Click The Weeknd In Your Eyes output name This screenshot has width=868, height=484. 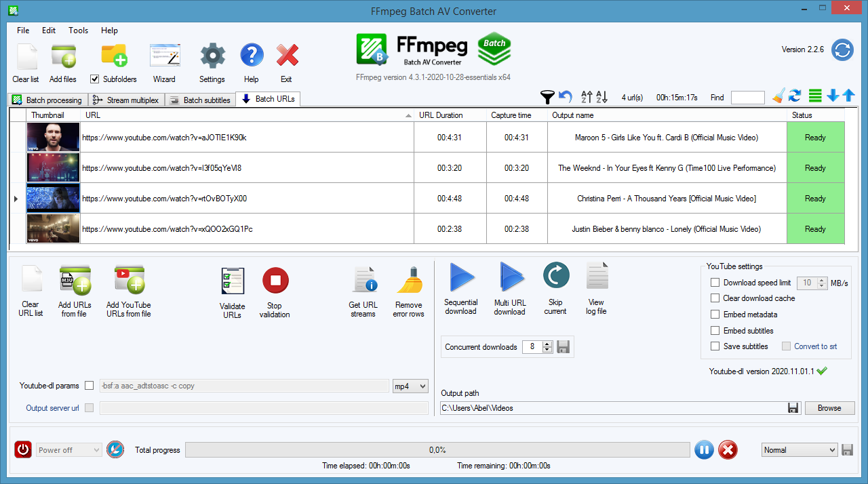(667, 168)
